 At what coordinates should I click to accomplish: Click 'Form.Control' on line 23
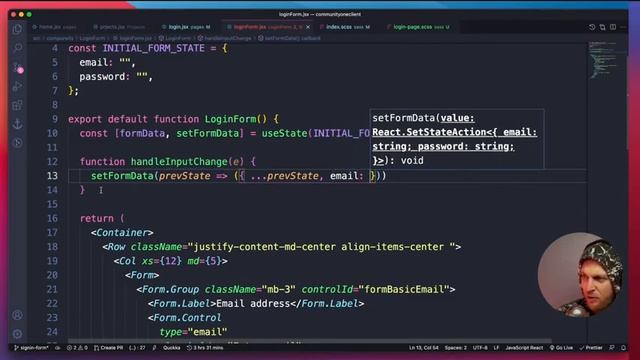187,318
